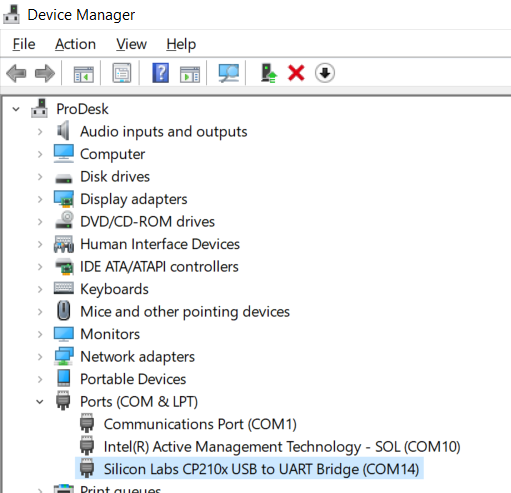Select Communications Port (COM1) device
The image size is (511, 493).
(200, 424)
